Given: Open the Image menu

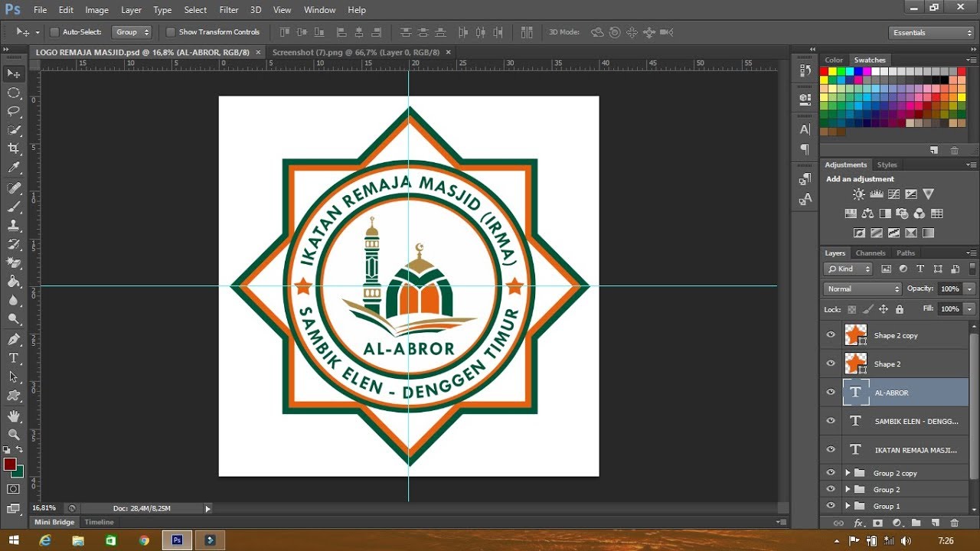Looking at the screenshot, I should pyautogui.click(x=96, y=10).
